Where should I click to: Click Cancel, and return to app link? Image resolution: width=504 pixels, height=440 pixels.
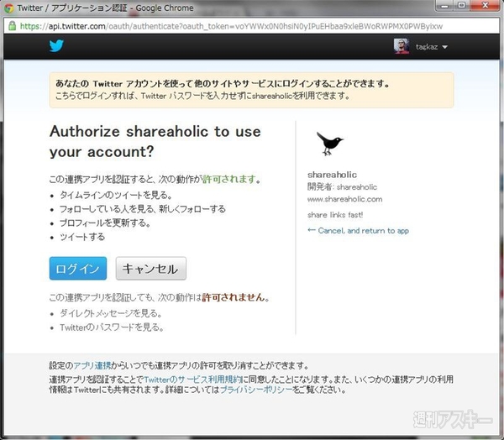tap(359, 230)
